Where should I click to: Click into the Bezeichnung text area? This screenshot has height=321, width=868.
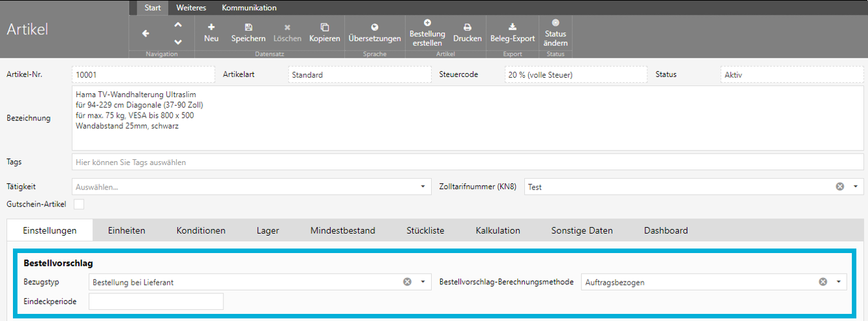[x=467, y=118]
